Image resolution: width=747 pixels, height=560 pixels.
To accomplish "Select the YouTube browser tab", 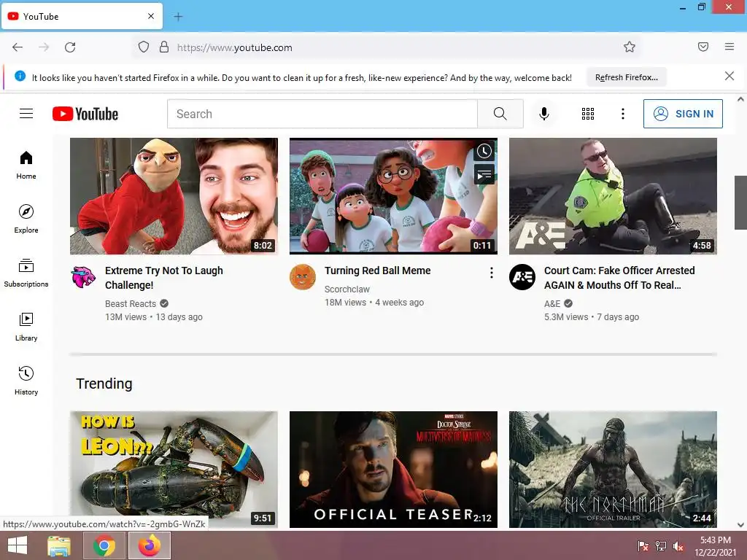I will coord(82,16).
